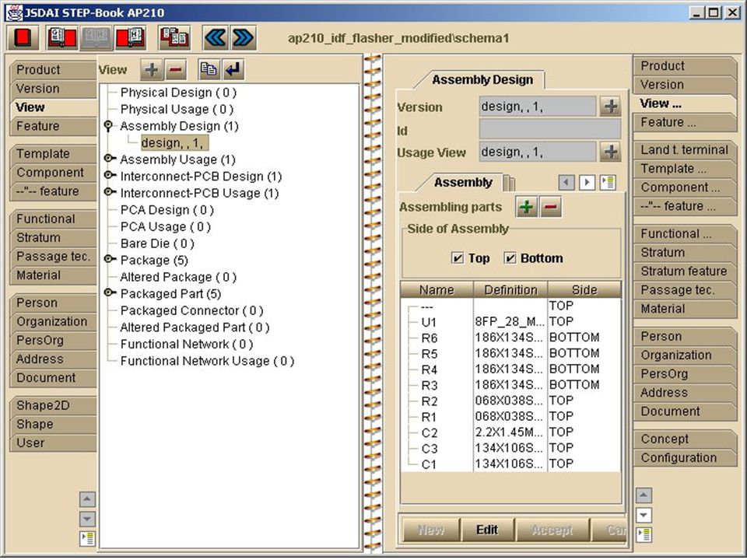
Task: Go forward with the double right arrow
Action: pos(244,37)
